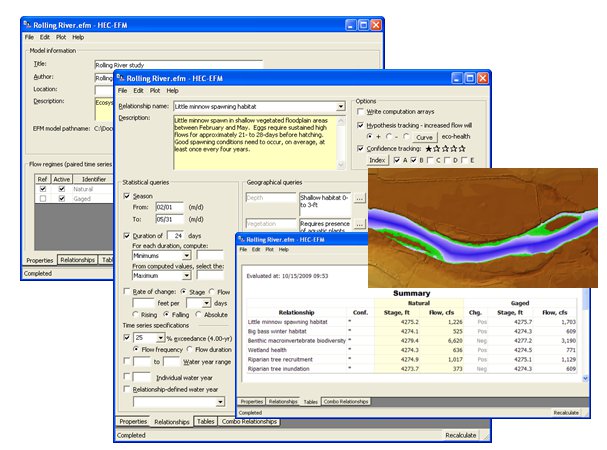The image size is (607, 450).
Task: Open Edit menu in Summary window
Action: (256, 249)
